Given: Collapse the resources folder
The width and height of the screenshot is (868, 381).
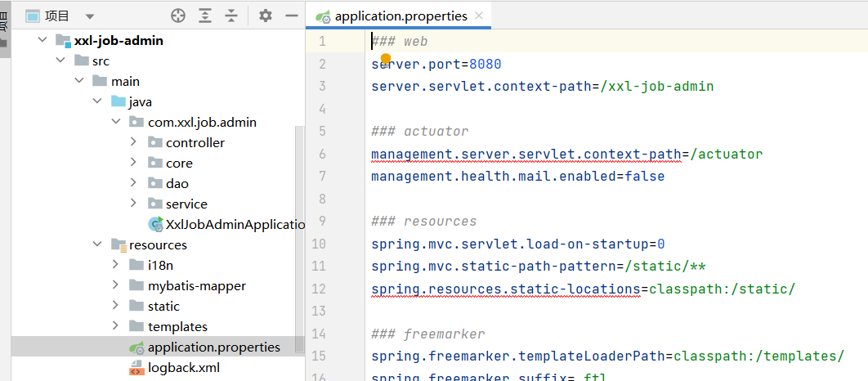Looking at the screenshot, I should pyautogui.click(x=97, y=244).
